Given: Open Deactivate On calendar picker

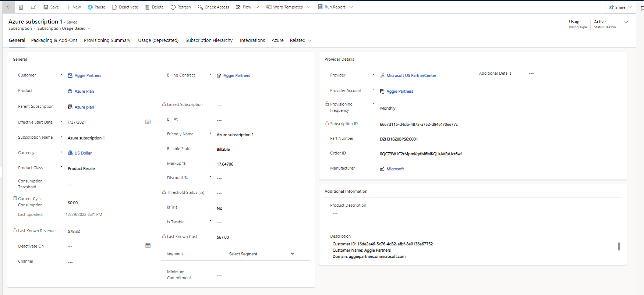Looking at the screenshot, I should [x=148, y=245].
